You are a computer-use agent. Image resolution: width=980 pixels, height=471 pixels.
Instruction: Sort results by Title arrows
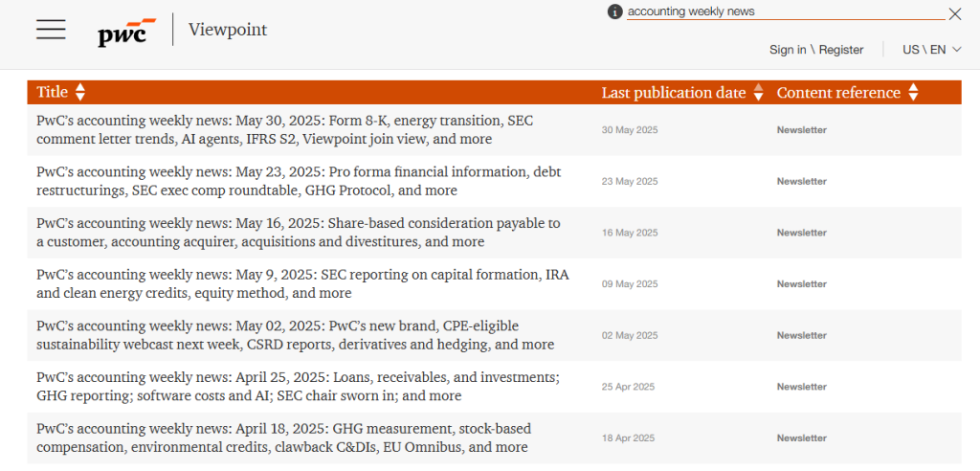click(80, 92)
